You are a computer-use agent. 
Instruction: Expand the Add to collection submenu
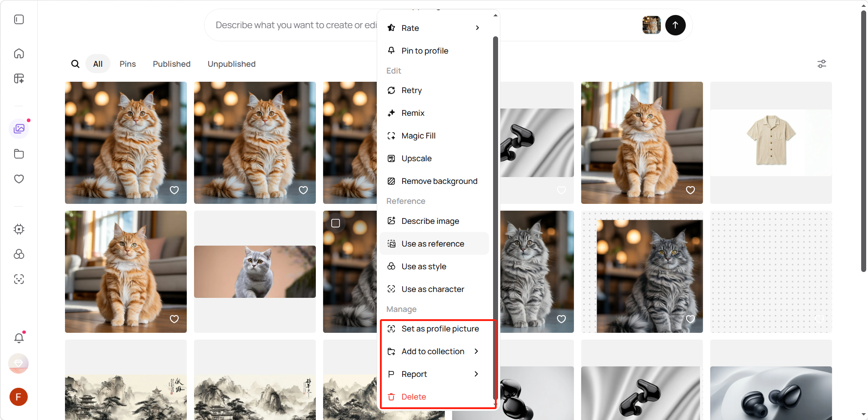coord(434,351)
